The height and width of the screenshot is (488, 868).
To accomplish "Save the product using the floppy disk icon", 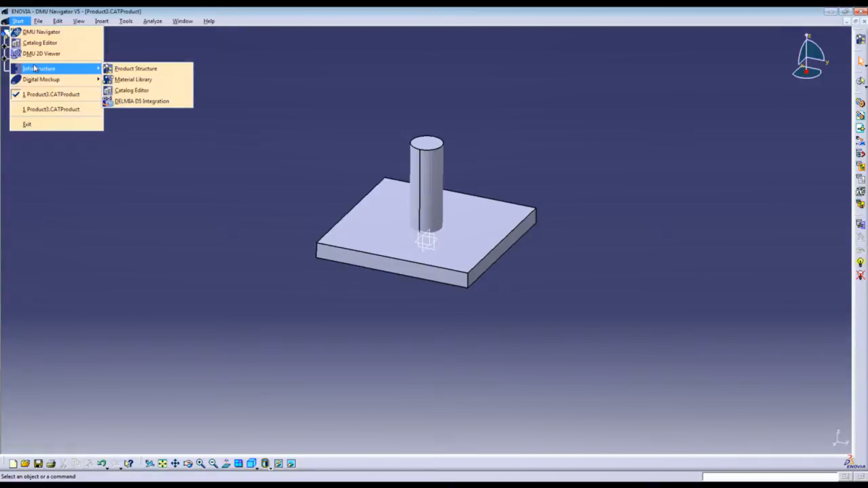I will [38, 463].
